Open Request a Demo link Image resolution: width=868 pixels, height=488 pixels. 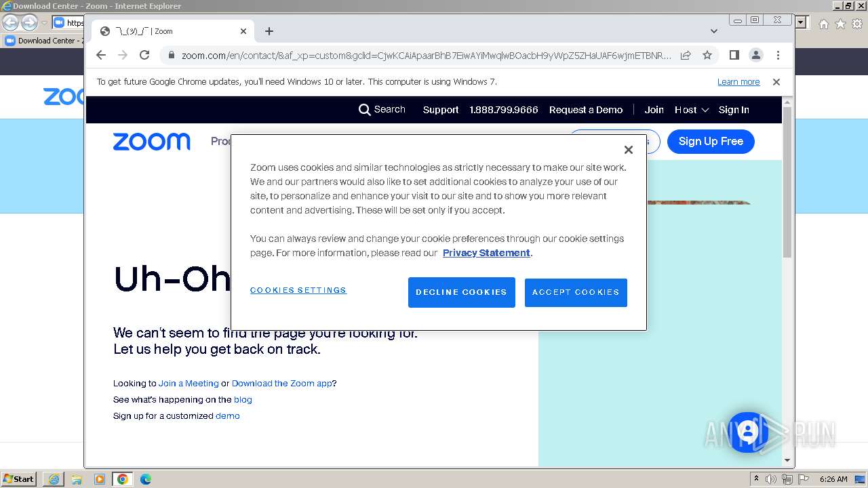pyautogui.click(x=586, y=110)
